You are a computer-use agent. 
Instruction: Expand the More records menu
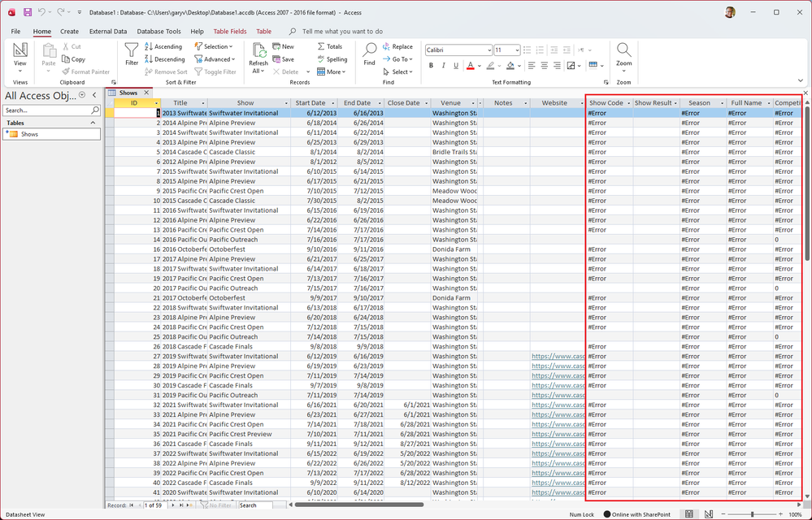click(x=331, y=72)
